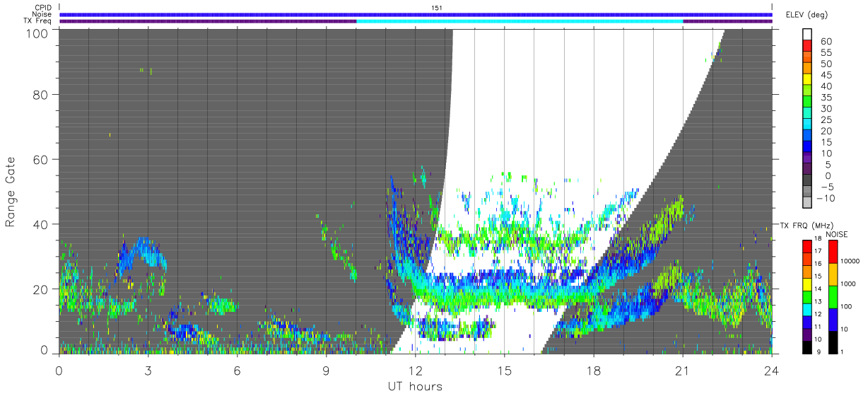The width and height of the screenshot is (868, 401).
Task: Select the cyan segment of the TX Freq strip
Action: click(520, 21)
